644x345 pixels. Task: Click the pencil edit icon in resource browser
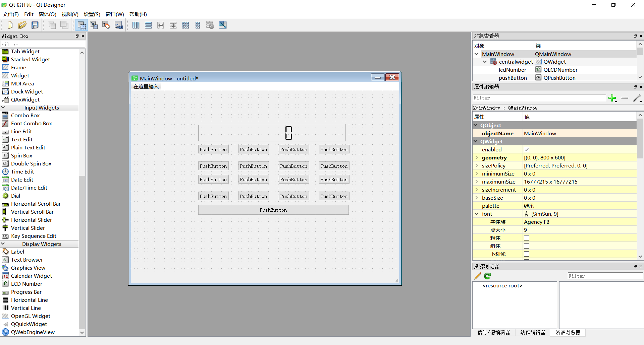pos(477,276)
